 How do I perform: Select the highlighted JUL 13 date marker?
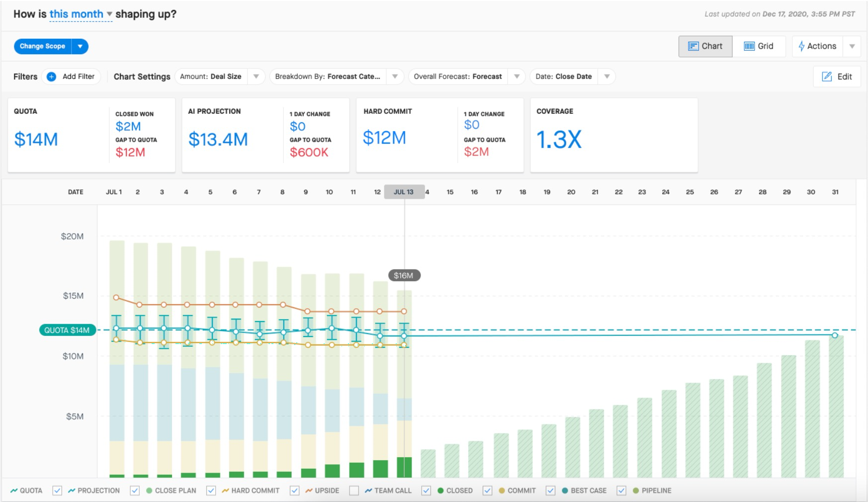coord(404,192)
